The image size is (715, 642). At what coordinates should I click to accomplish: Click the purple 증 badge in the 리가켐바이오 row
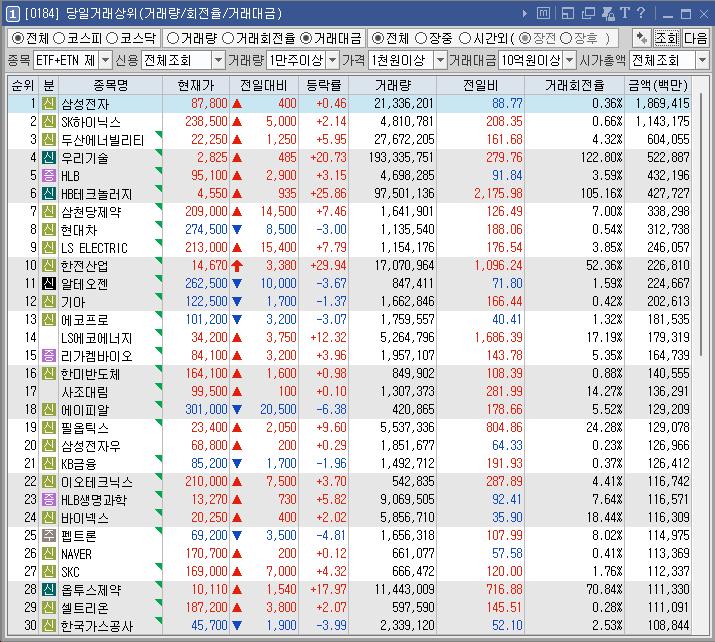[49, 356]
